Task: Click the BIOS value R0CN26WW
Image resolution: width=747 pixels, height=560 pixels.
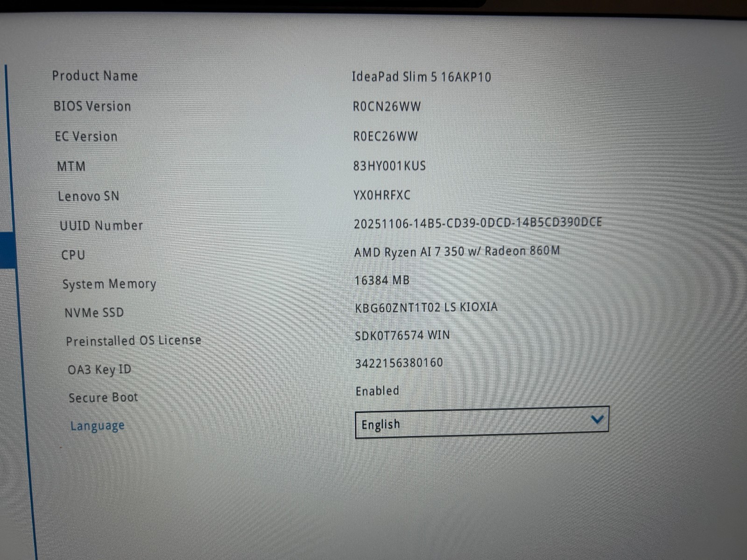Action: [387, 106]
